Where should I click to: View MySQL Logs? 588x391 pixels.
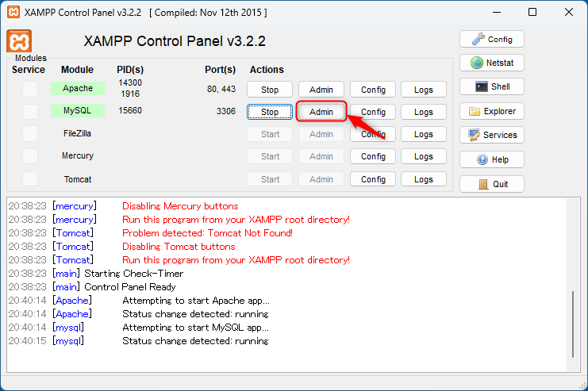pyautogui.click(x=424, y=112)
